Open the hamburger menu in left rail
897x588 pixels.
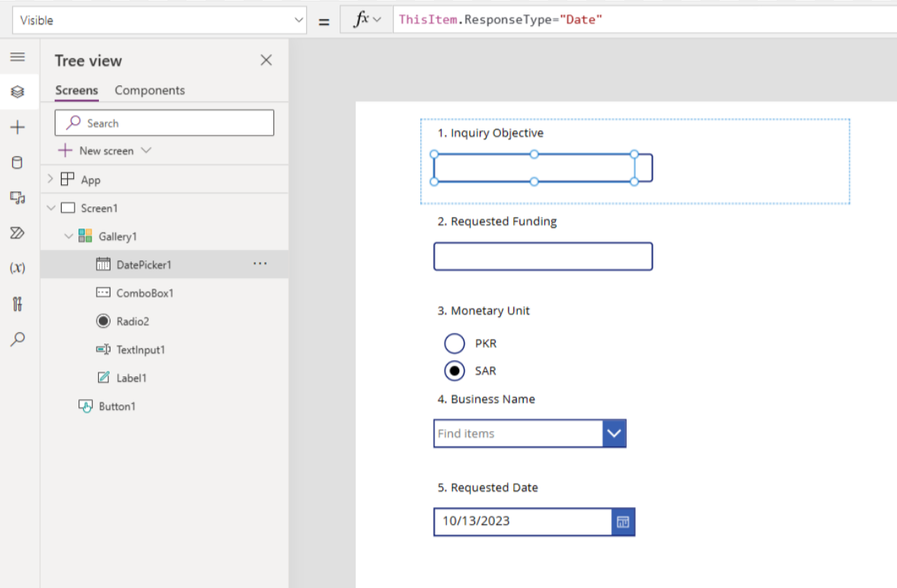[x=17, y=57]
